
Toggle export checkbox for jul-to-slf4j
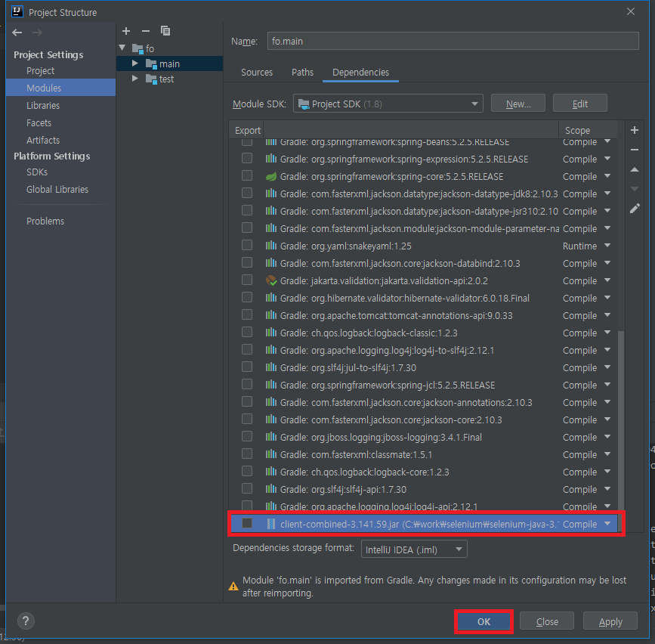pyautogui.click(x=247, y=367)
